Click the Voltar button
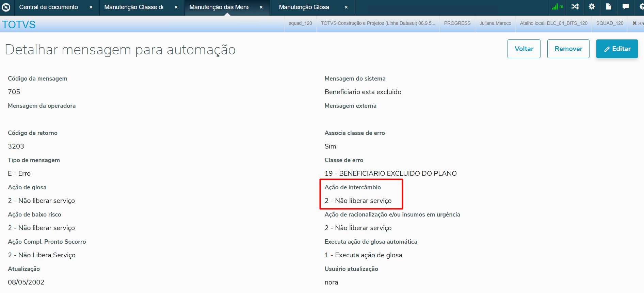644x293 pixels. pyautogui.click(x=524, y=49)
